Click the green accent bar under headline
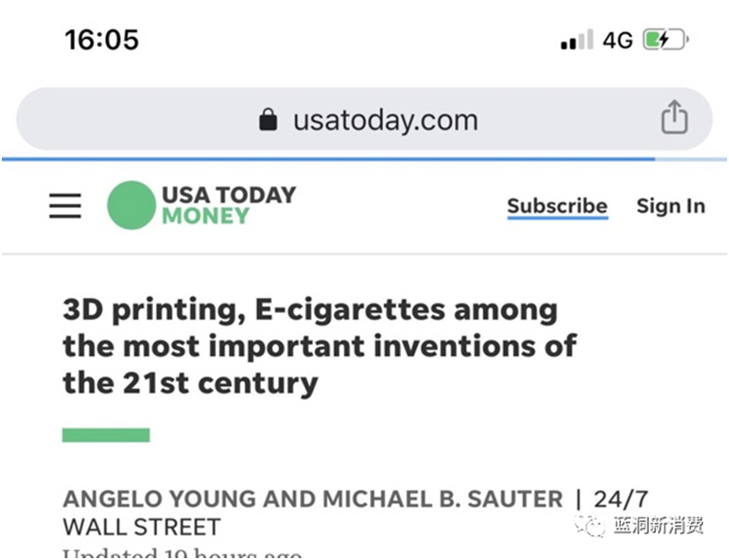Image resolution: width=729 pixels, height=560 pixels. tap(105, 435)
